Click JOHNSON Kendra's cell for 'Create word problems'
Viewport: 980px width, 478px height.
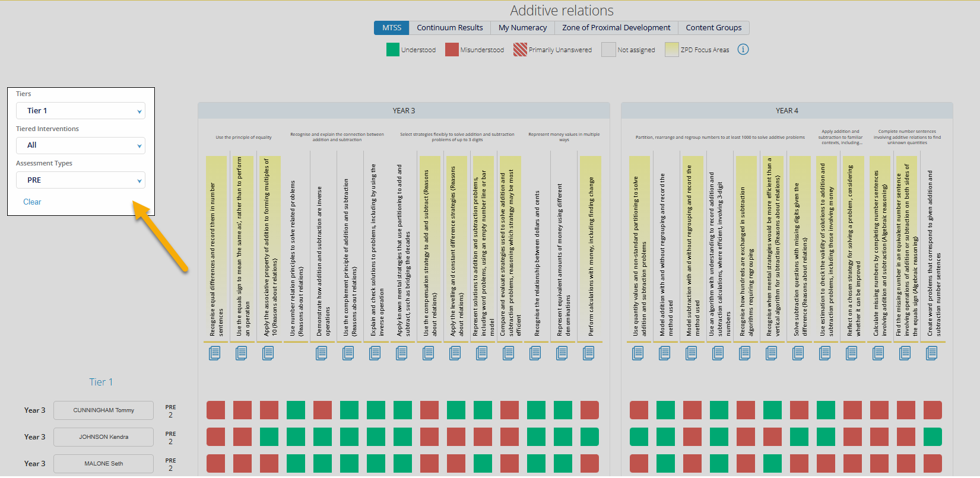coord(933,437)
